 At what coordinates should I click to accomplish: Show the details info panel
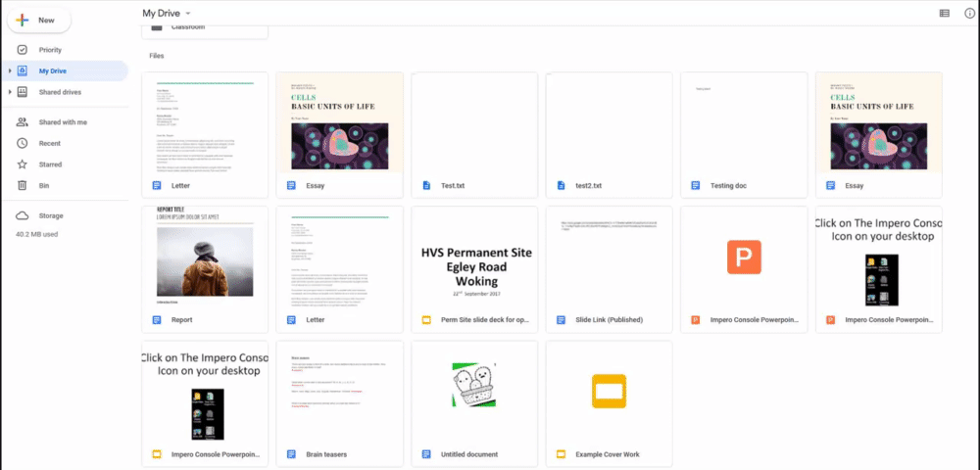[969, 13]
